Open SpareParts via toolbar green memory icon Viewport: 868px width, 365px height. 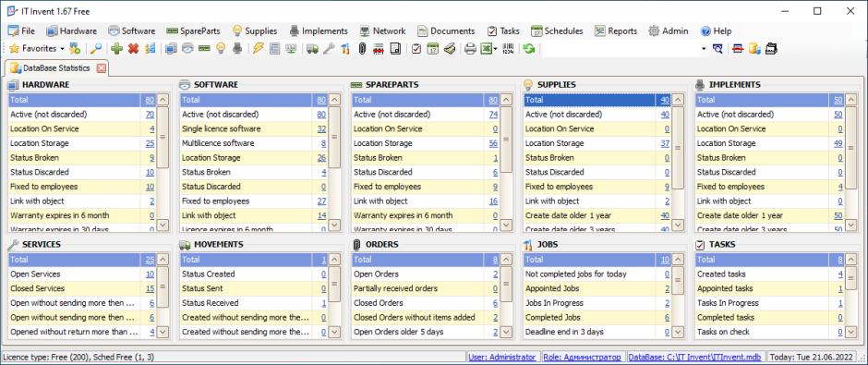204,49
